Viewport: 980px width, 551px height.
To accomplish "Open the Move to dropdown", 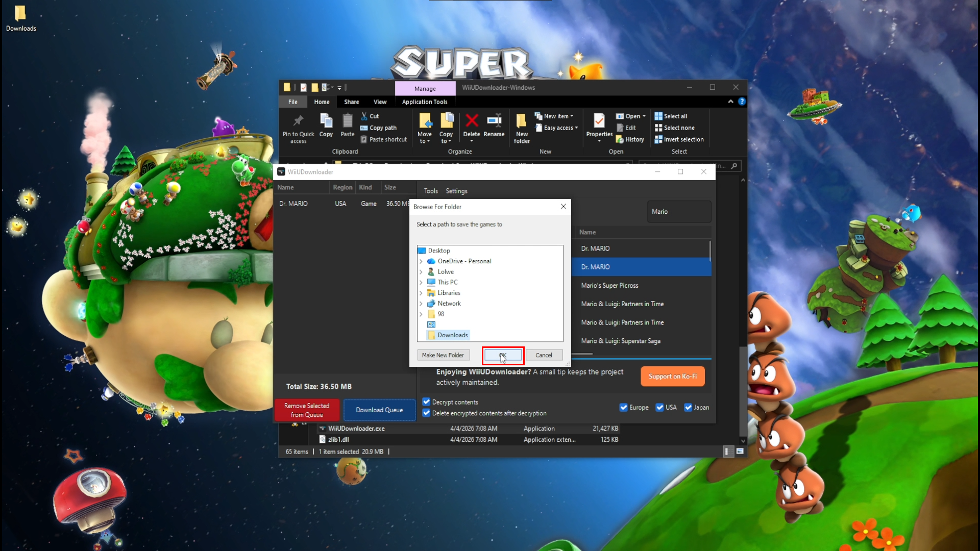I will click(x=424, y=128).
